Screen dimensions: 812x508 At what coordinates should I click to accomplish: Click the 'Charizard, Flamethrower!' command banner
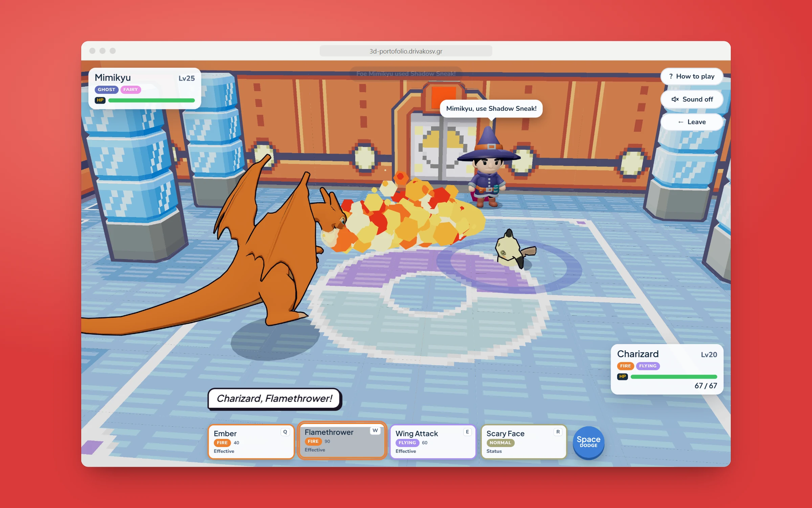(274, 399)
